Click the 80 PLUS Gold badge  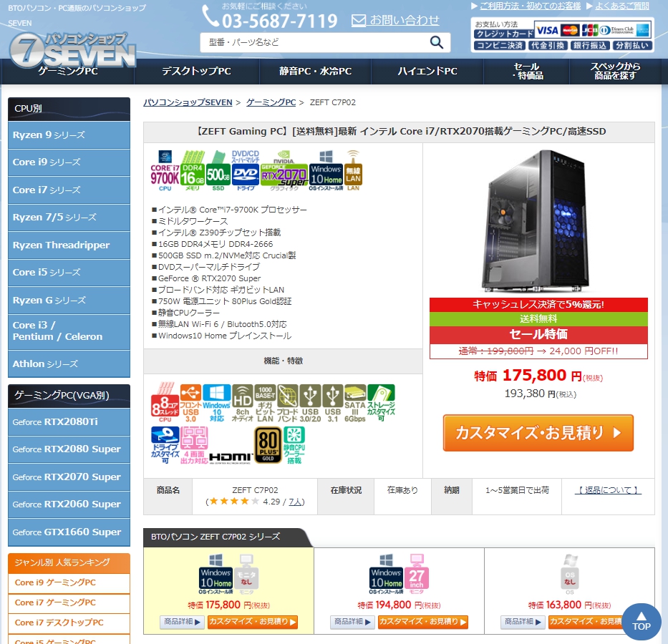(x=268, y=445)
